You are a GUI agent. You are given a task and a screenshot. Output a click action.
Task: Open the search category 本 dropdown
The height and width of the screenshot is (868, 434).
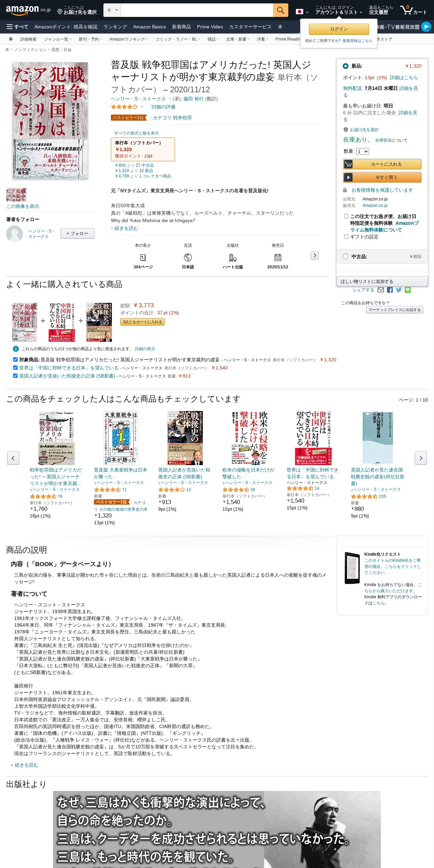tap(112, 10)
